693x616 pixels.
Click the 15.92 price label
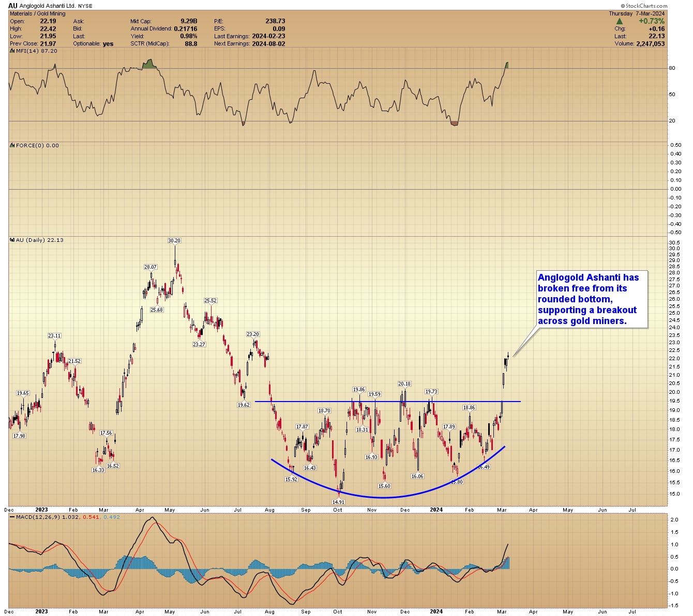pos(292,479)
